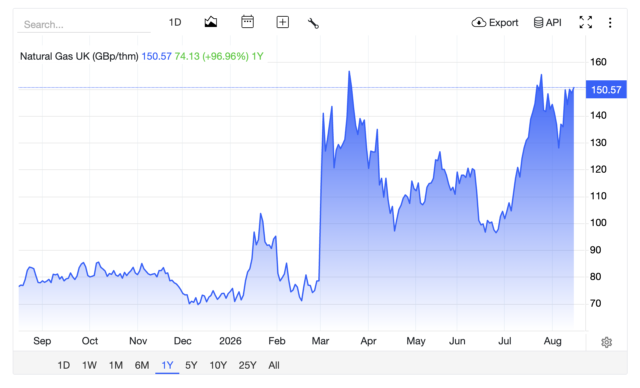Switch to the 10Y range
Screen dimensions: 640x388
(x=218, y=365)
